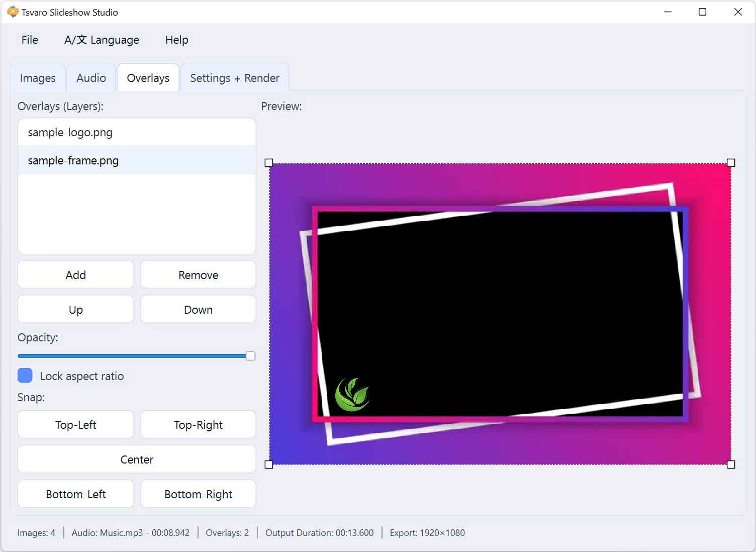This screenshot has width=756, height=552.
Task: Move the selected overlay up
Action: [x=75, y=309]
